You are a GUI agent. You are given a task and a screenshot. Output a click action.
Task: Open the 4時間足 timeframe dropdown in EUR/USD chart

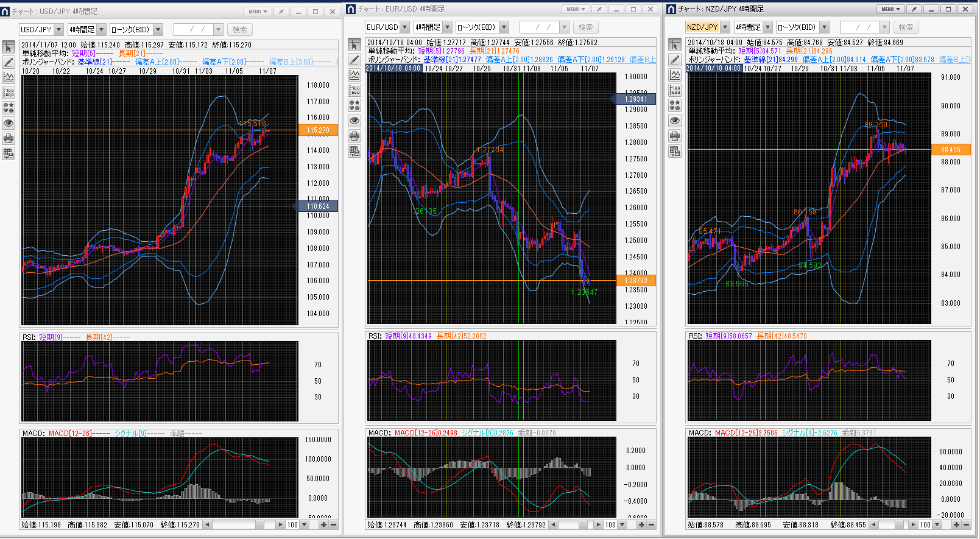pyautogui.click(x=447, y=27)
